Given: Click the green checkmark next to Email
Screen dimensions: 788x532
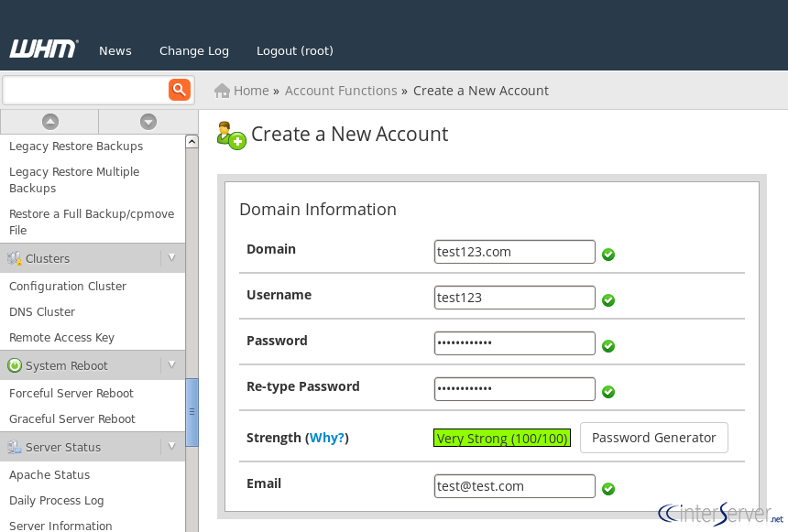Looking at the screenshot, I should pyautogui.click(x=608, y=488).
